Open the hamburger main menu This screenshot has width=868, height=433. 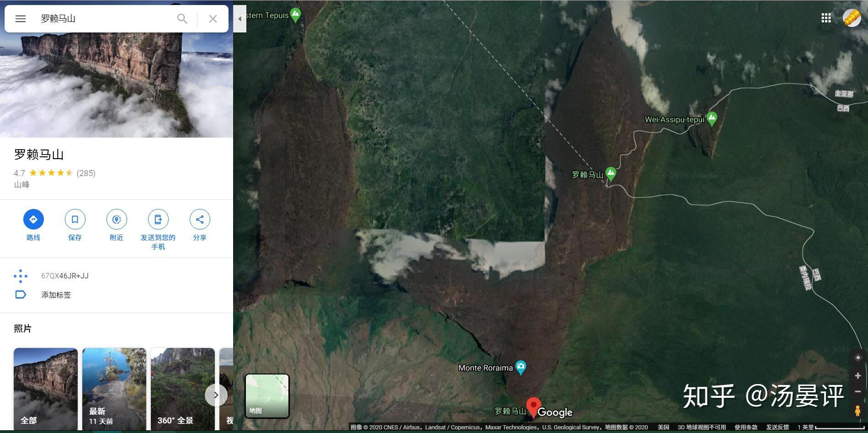[21, 19]
